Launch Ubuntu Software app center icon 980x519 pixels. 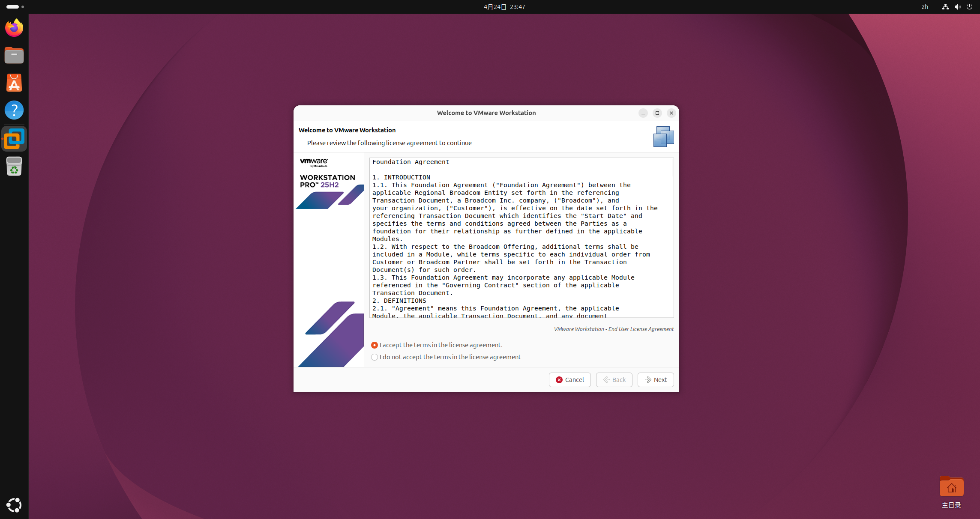point(14,83)
